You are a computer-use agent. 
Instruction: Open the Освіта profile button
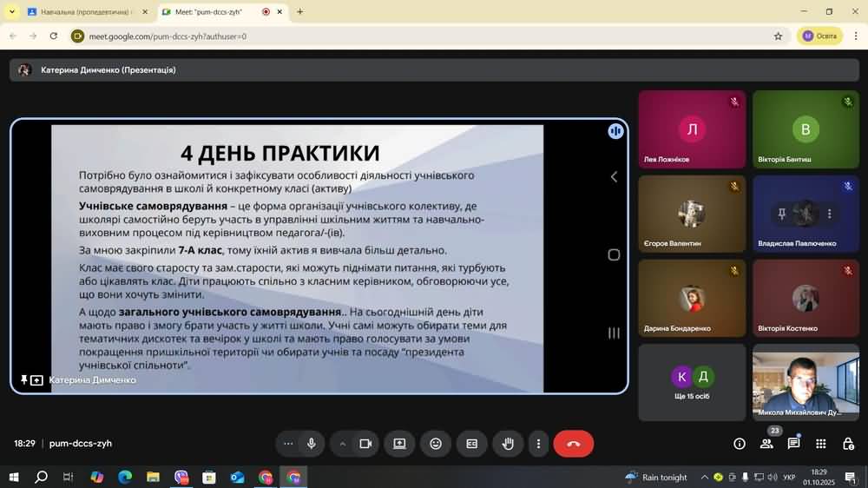click(819, 36)
